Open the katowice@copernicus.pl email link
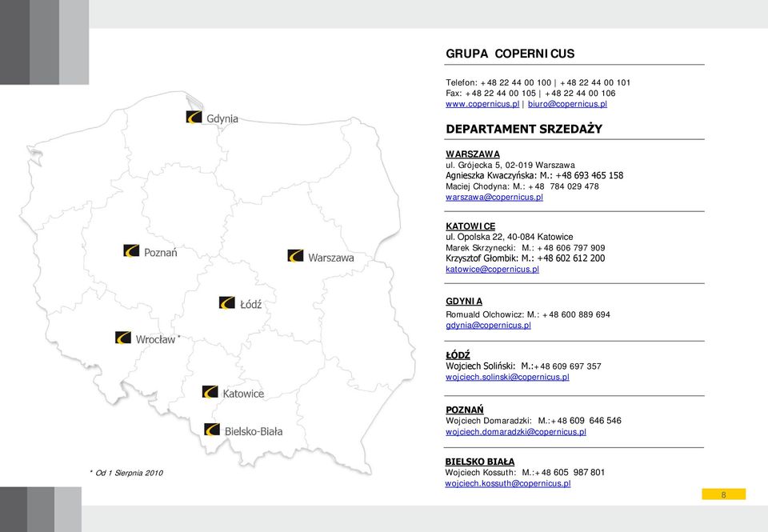 (492, 269)
